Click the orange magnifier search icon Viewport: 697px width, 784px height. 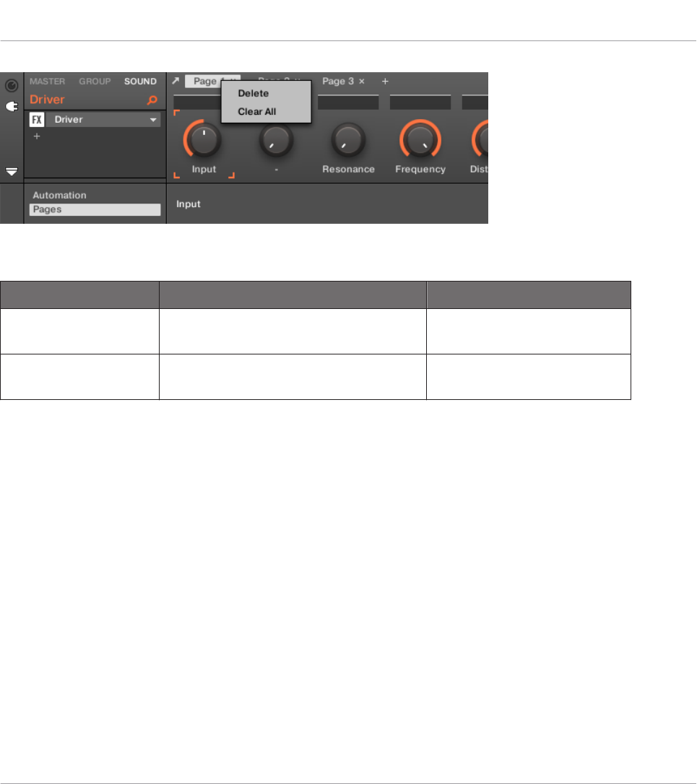click(x=152, y=100)
